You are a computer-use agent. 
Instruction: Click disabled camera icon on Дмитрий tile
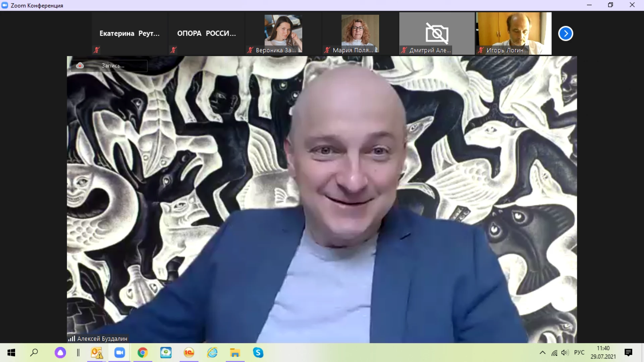pyautogui.click(x=437, y=33)
